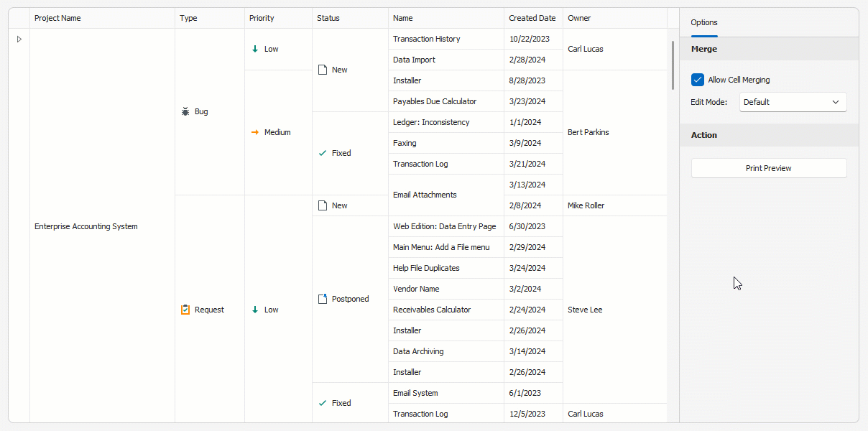Open the Edit Mode dropdown
The image size is (868, 431).
(793, 102)
